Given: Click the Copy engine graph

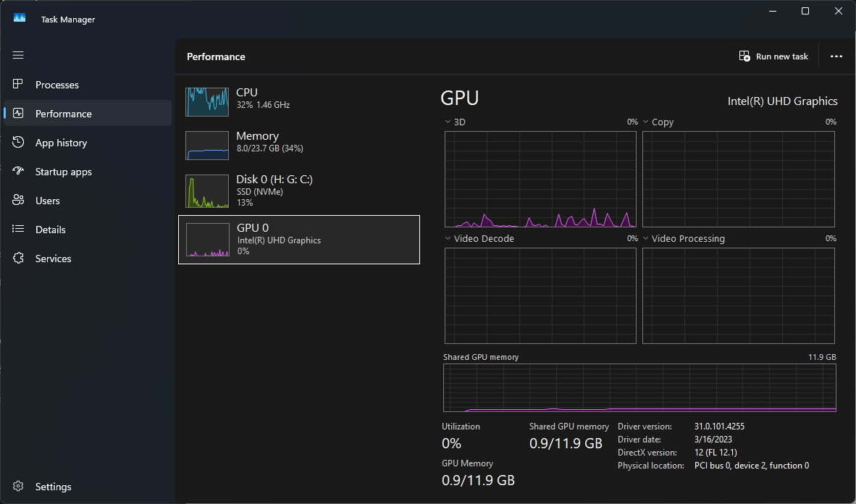Looking at the screenshot, I should pos(738,179).
